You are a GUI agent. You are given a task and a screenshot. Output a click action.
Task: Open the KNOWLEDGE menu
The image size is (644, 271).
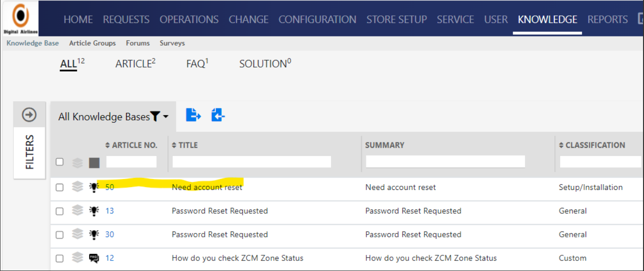tap(548, 20)
